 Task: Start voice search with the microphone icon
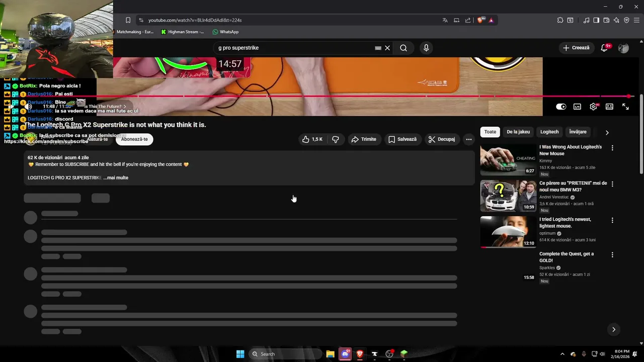426,48
